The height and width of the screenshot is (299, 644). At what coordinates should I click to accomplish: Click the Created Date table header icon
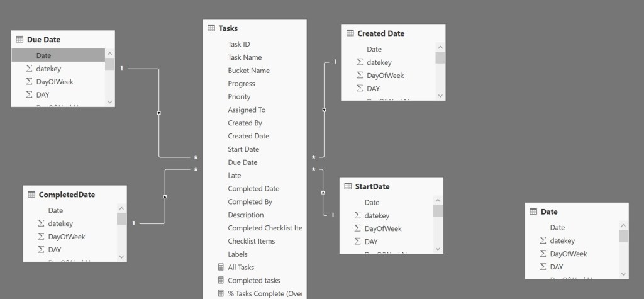[x=349, y=33]
